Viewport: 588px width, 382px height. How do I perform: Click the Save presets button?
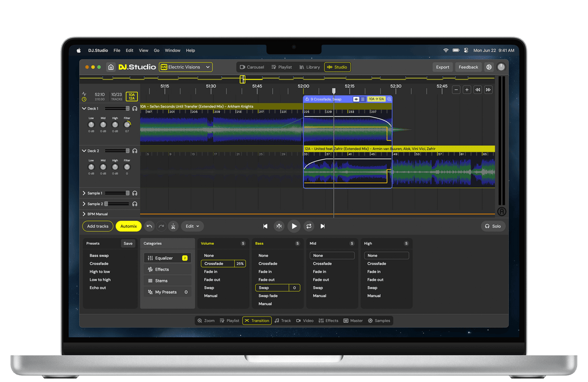(128, 243)
